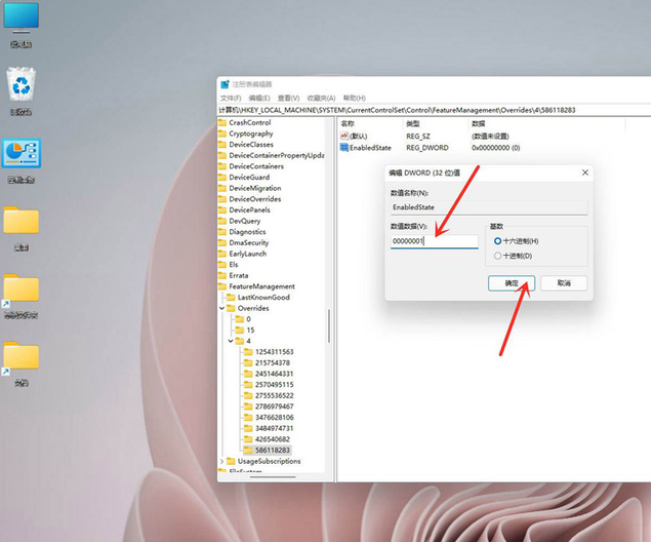Viewport: 651px width, 542px height.
Task: Select the 586118283 folder icon in tree
Action: [248, 450]
